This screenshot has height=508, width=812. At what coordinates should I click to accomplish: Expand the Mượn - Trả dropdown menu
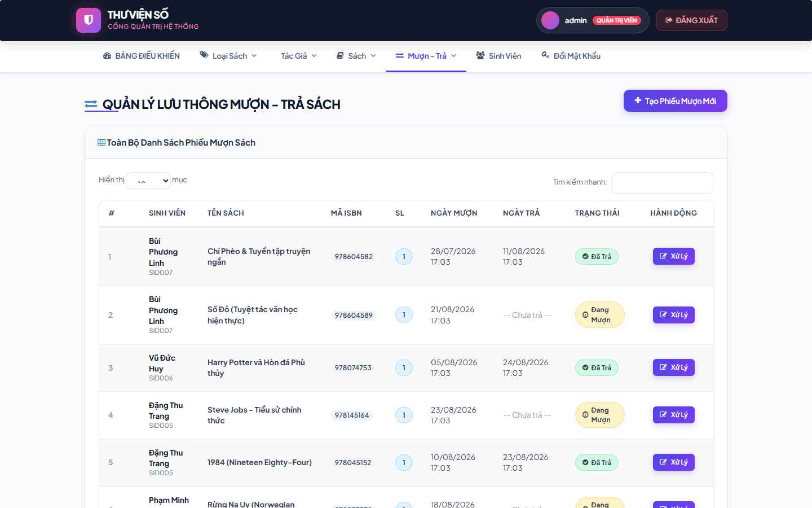pos(426,56)
